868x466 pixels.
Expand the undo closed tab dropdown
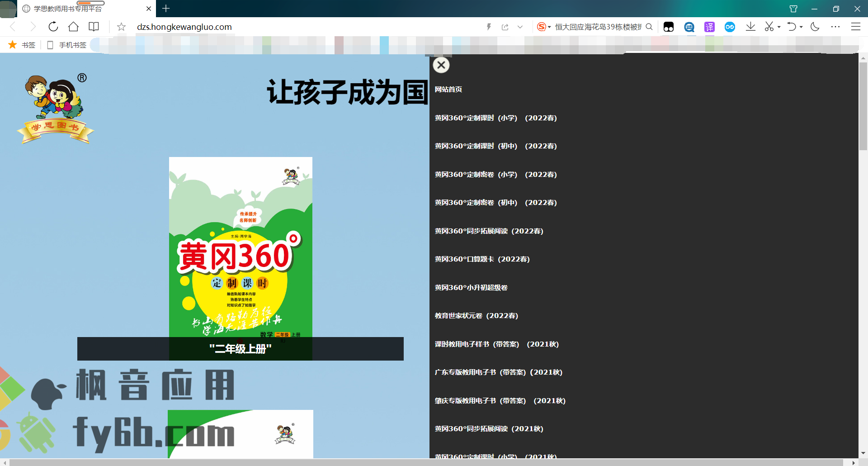pyautogui.click(x=801, y=27)
